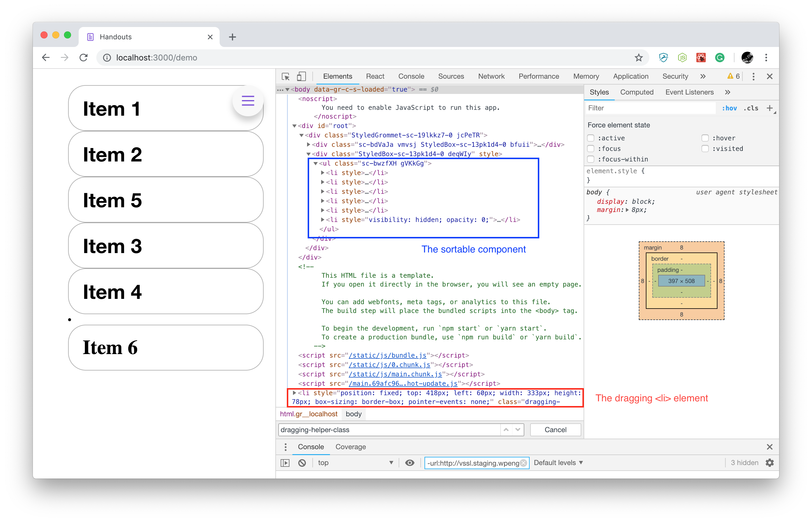812x522 pixels.
Task: Enable the :active element state
Action: pyautogui.click(x=591, y=138)
